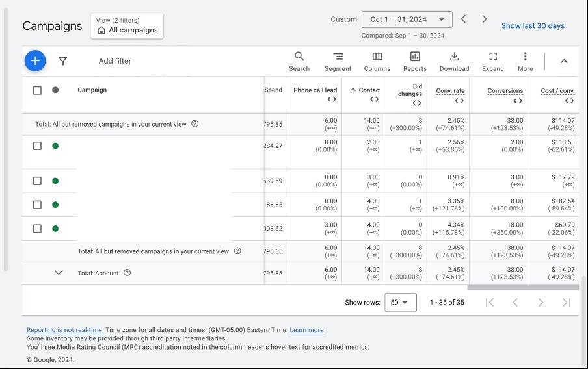Open Search in the table toolbar
Screen dimensions: 588x369
299,61
